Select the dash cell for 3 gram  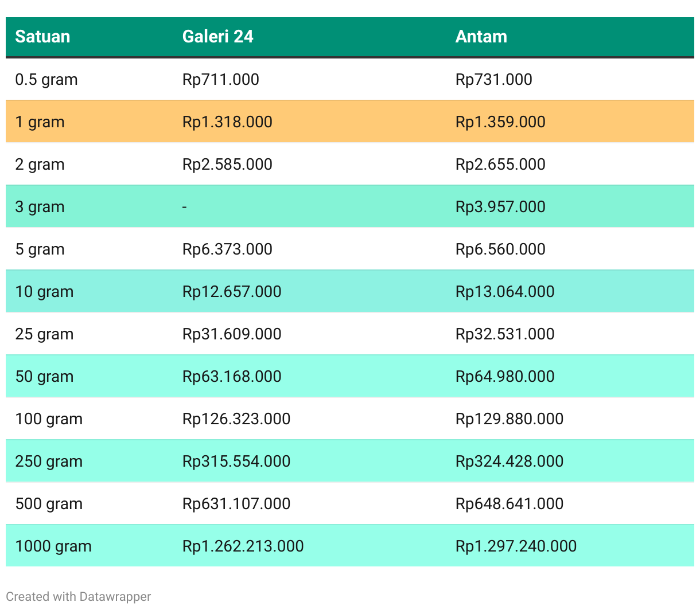coord(185,207)
